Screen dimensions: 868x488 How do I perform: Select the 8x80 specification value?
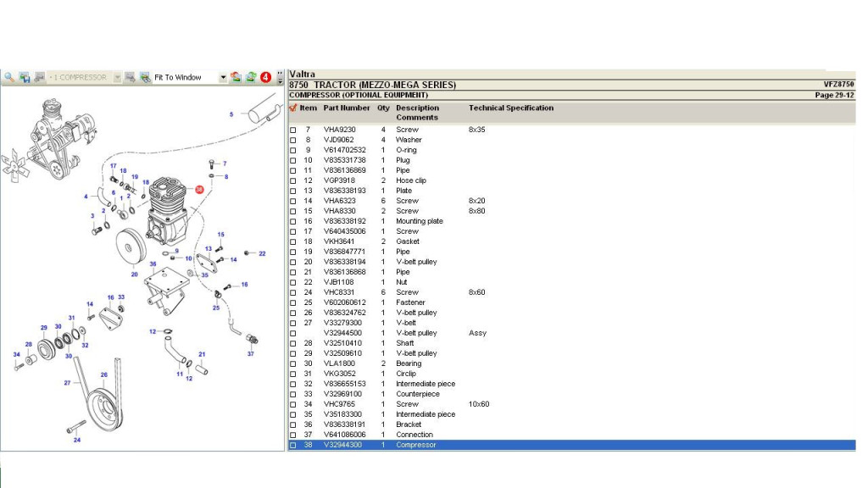tap(476, 211)
